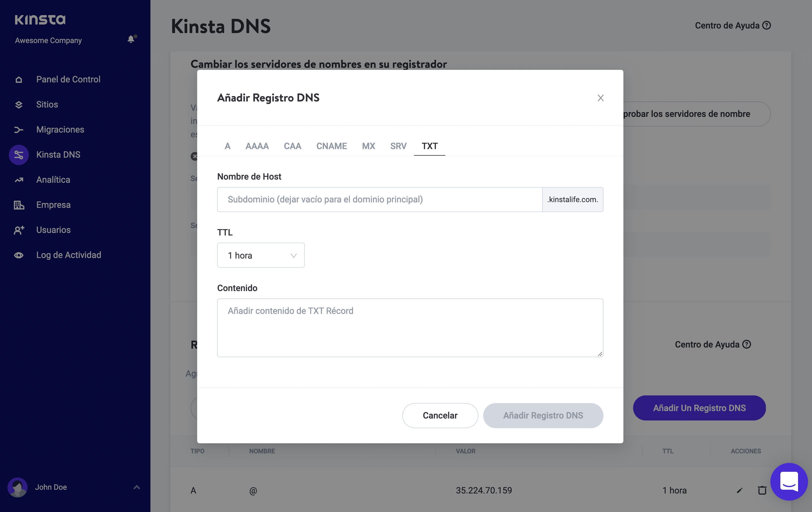812x512 pixels.
Task: Click into the Contenido TXT text area
Action: [x=410, y=327]
